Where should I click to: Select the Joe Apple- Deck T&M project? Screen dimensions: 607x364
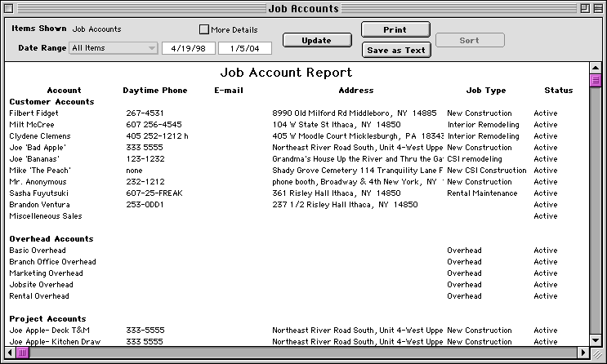pyautogui.click(x=49, y=331)
